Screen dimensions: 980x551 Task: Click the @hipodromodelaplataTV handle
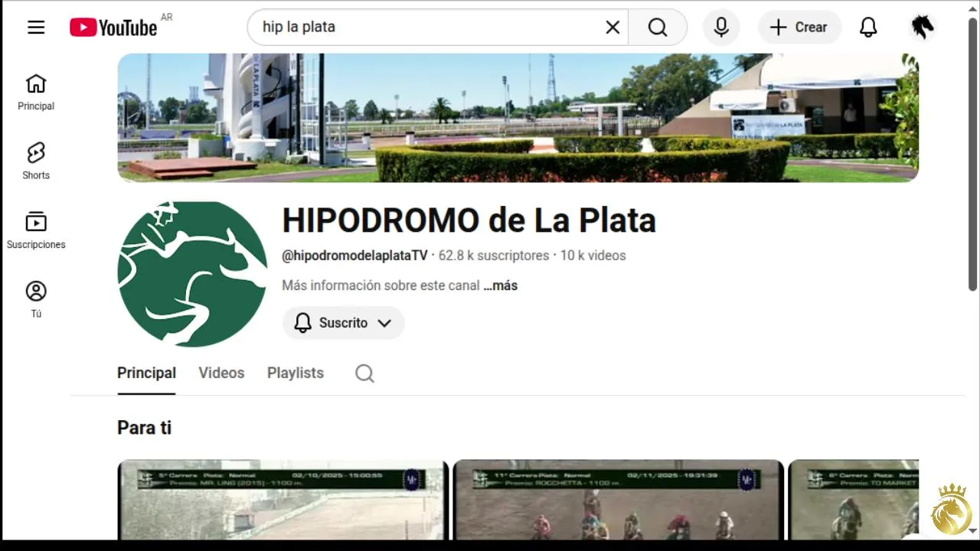354,256
